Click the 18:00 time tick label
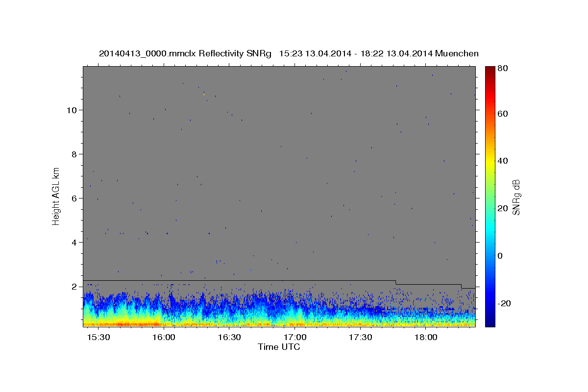The height and width of the screenshot is (392, 588). click(x=426, y=338)
